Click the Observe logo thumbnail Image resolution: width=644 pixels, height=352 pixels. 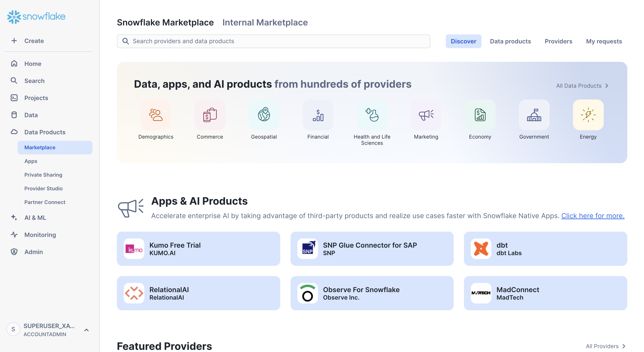click(x=307, y=293)
